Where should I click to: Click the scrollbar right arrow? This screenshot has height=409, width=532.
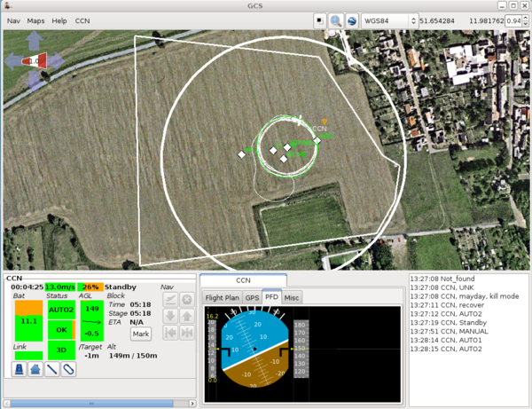pos(192,403)
